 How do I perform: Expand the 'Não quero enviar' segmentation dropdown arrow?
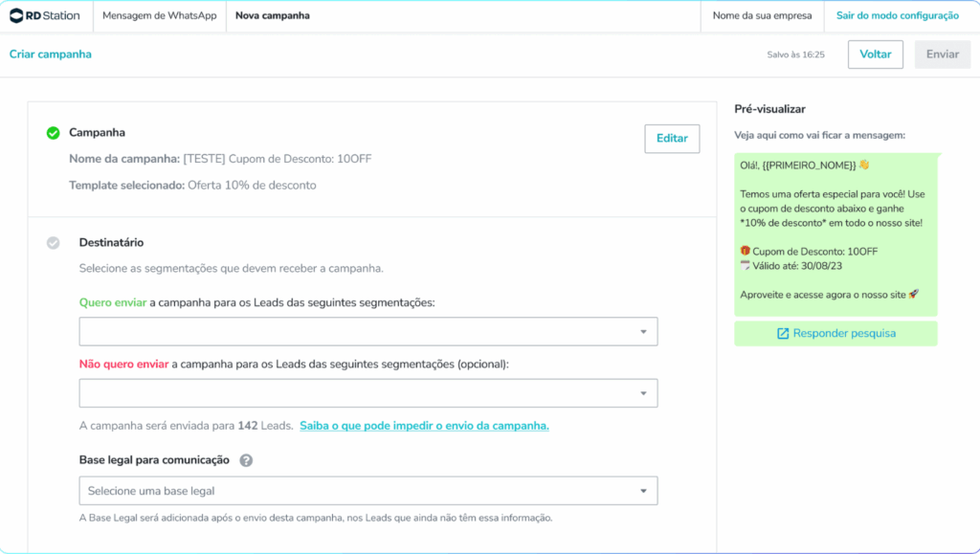[643, 393]
